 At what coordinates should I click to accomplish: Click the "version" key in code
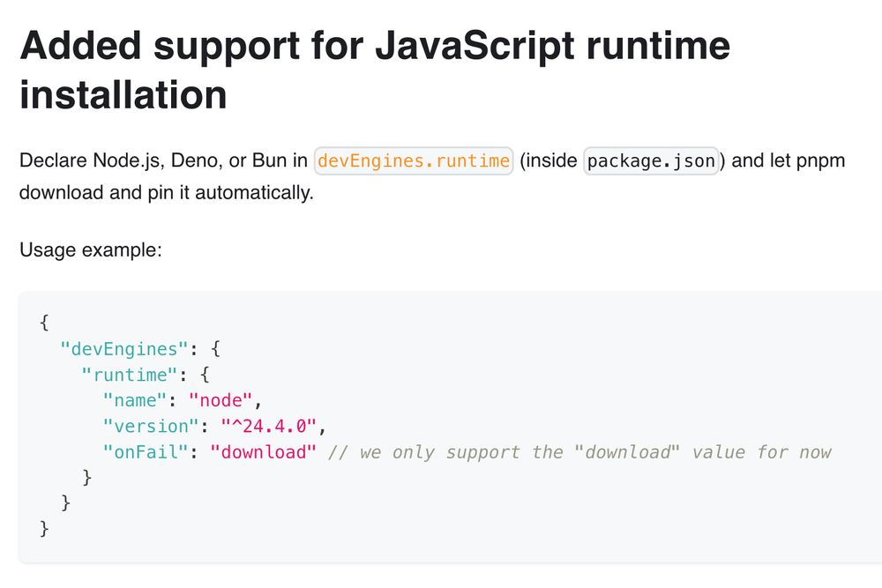click(151, 426)
